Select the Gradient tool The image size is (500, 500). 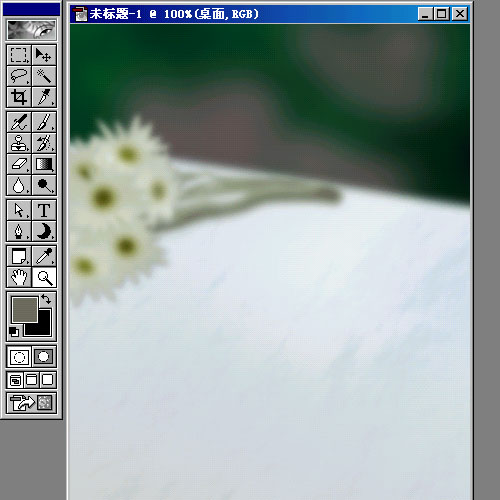point(44,164)
